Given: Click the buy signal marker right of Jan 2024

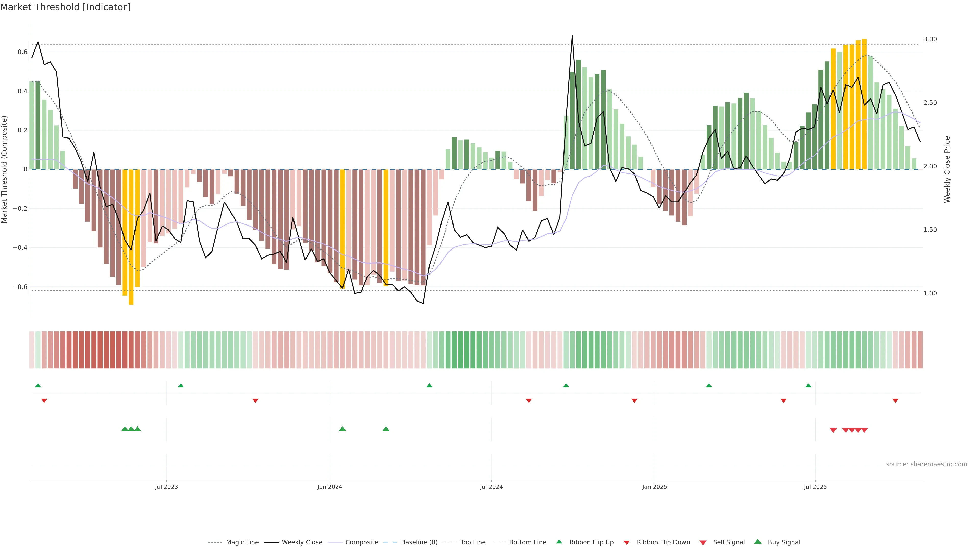Looking at the screenshot, I should click(342, 429).
